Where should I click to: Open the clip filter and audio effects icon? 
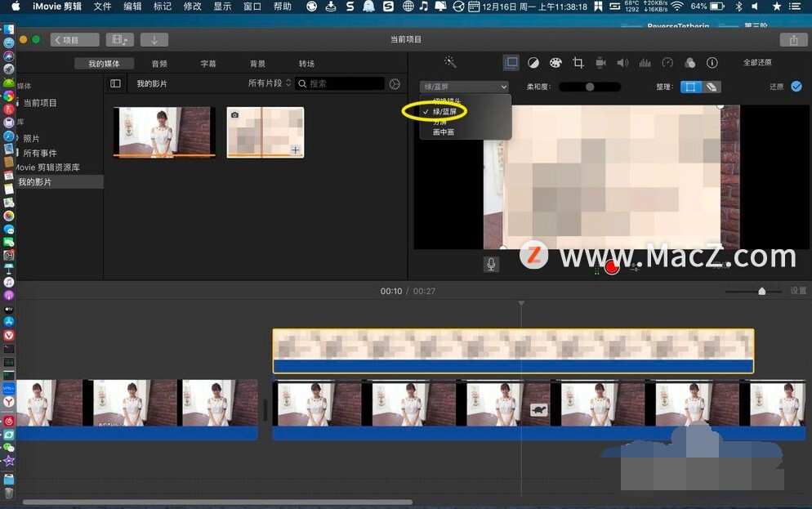[x=689, y=63]
